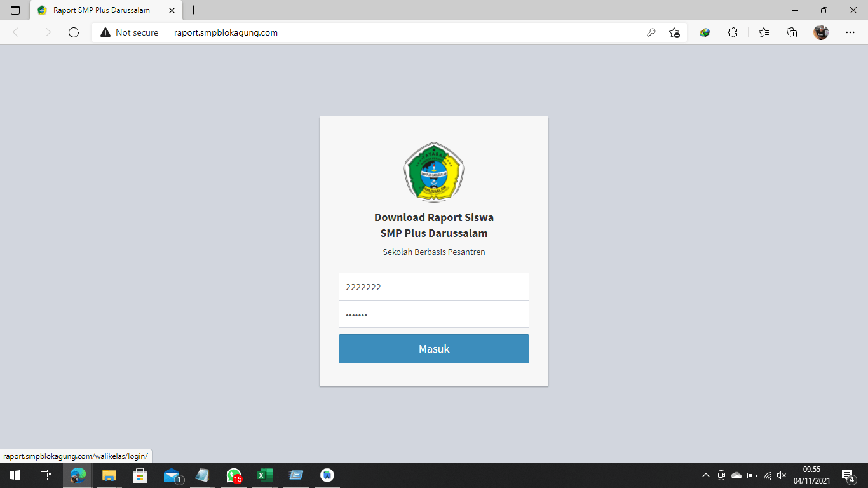Open Task View on the taskbar
Image resolution: width=868 pixels, height=488 pixels.
pyautogui.click(x=46, y=475)
